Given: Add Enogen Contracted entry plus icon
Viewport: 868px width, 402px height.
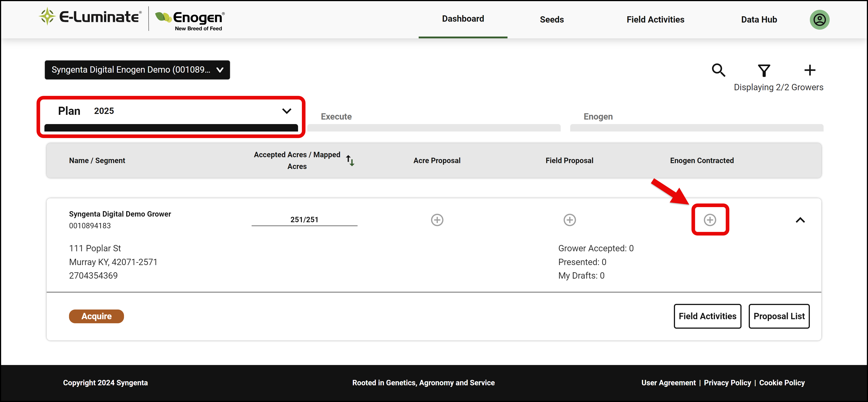Looking at the screenshot, I should click(x=710, y=220).
